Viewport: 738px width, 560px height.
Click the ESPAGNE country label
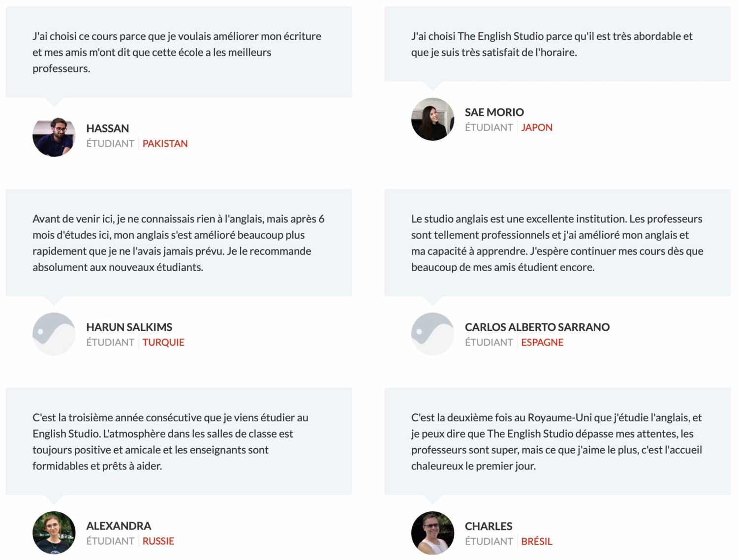pos(542,342)
